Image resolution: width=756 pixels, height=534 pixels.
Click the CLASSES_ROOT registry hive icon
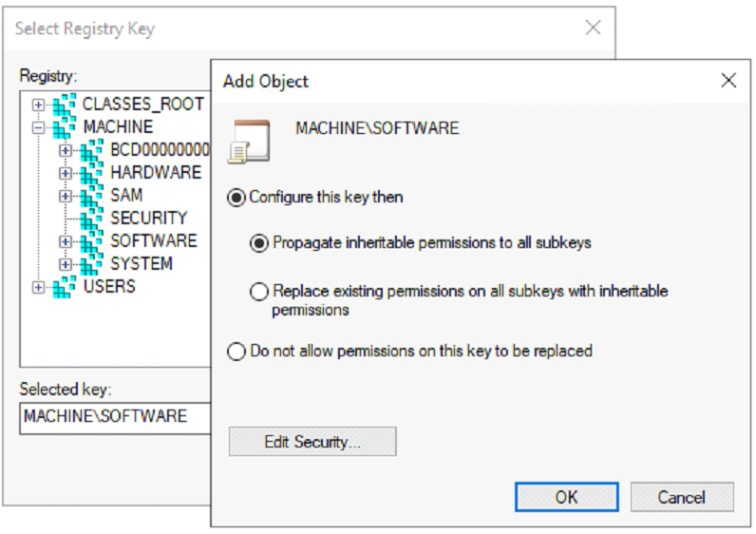point(65,104)
